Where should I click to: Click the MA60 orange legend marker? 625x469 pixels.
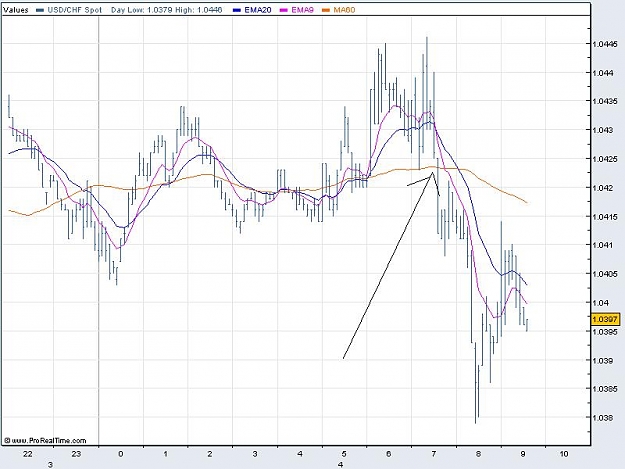pos(326,10)
